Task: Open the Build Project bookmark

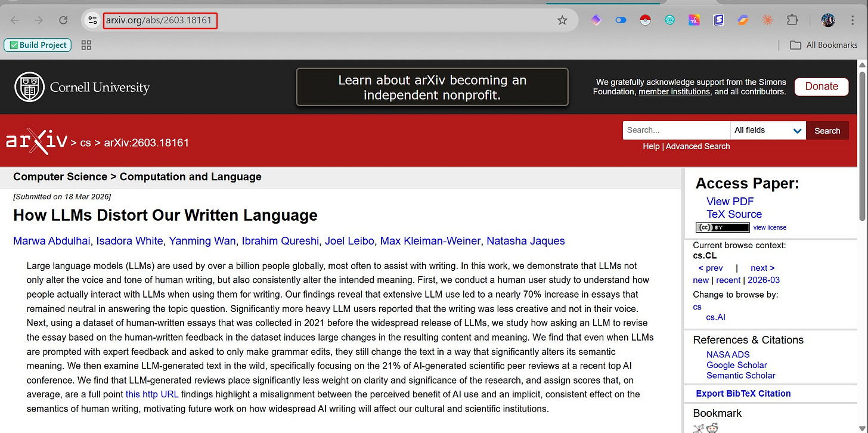Action: pos(37,45)
